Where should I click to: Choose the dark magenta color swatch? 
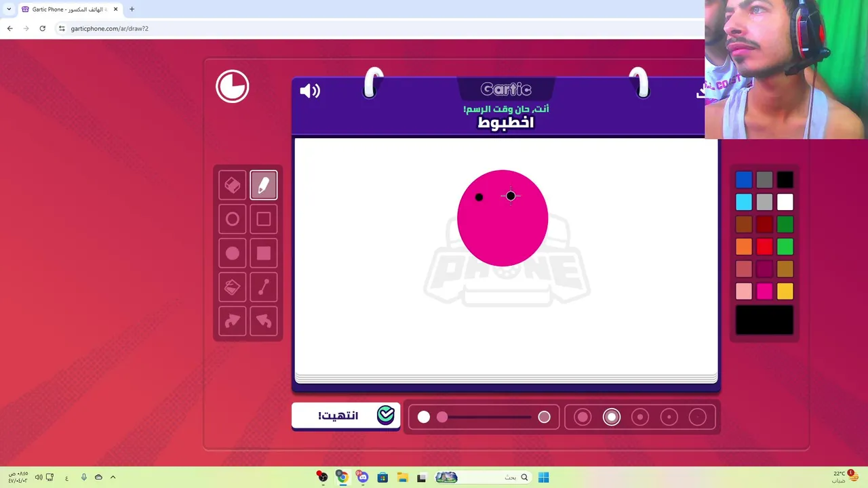pyautogui.click(x=764, y=269)
